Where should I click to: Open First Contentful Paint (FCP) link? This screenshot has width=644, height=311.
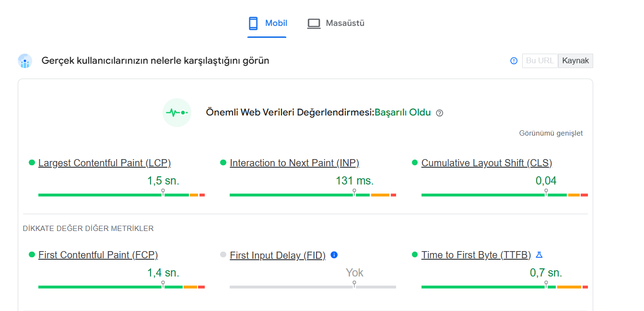point(98,255)
